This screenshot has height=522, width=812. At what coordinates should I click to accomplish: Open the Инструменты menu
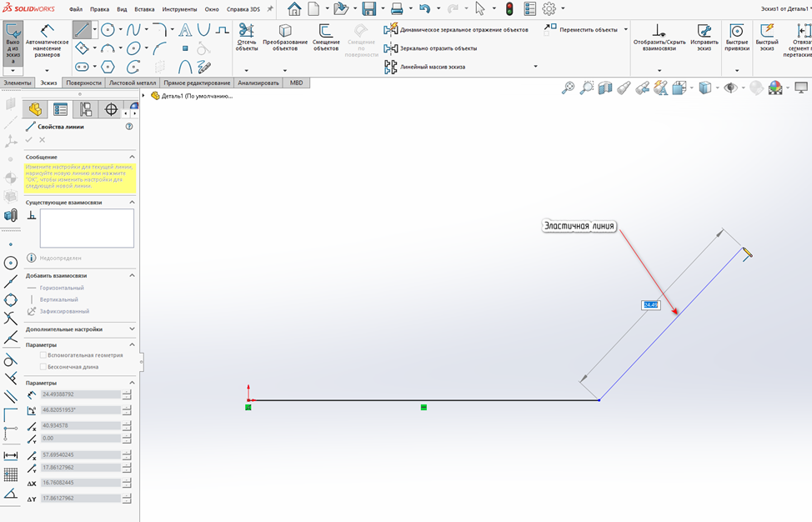click(x=179, y=9)
